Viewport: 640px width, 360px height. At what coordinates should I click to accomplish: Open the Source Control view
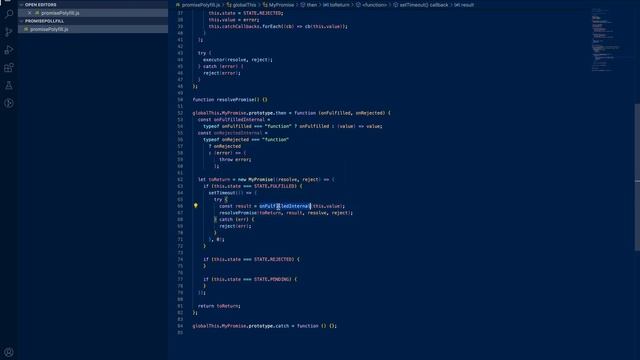tap(9, 32)
